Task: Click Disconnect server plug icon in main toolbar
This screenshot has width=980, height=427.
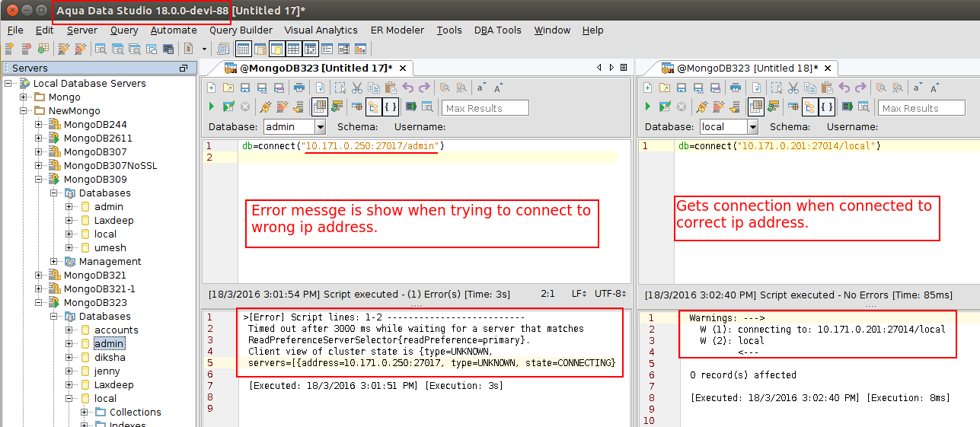Action: click(x=80, y=49)
